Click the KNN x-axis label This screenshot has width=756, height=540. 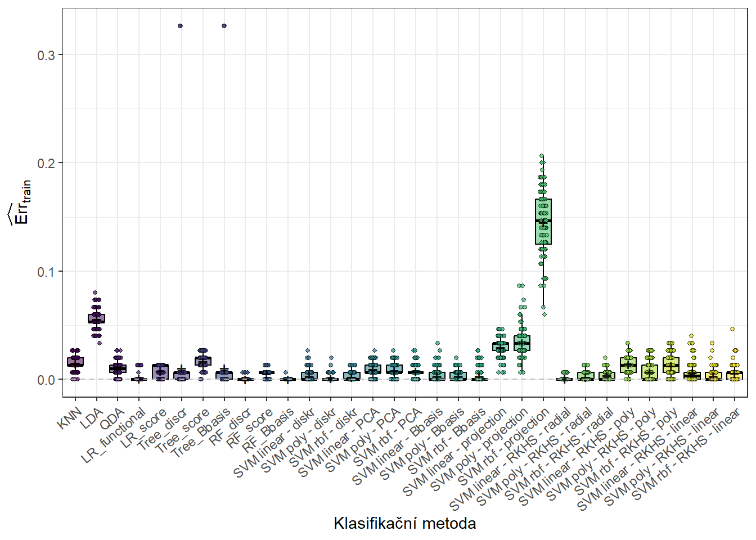[70, 418]
